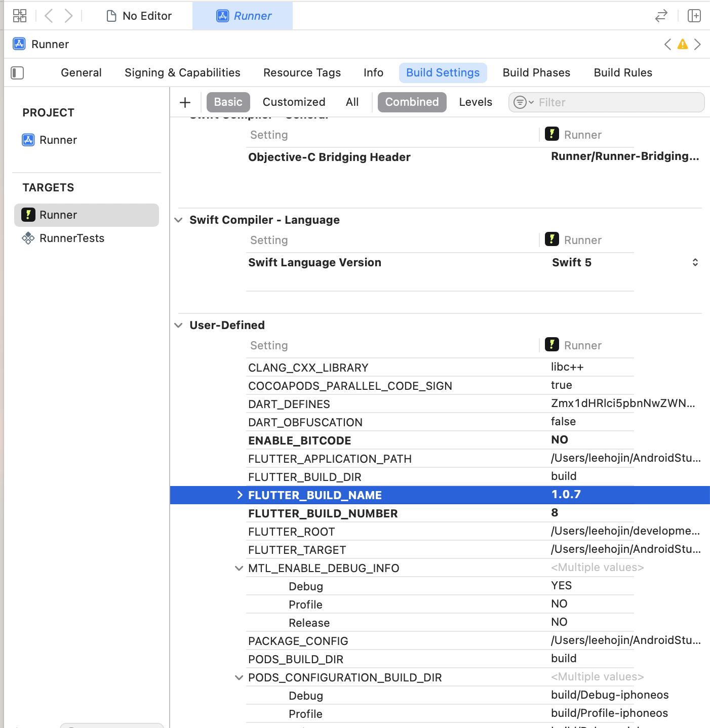Screen dimensions: 710x728
Task: Select the PACKAGE_CONFIG row
Action: (440, 641)
